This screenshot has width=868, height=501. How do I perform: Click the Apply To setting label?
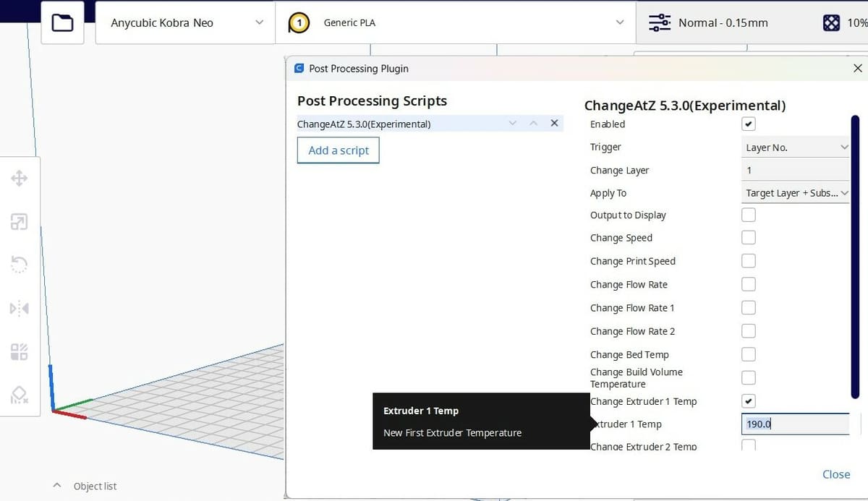coord(608,193)
